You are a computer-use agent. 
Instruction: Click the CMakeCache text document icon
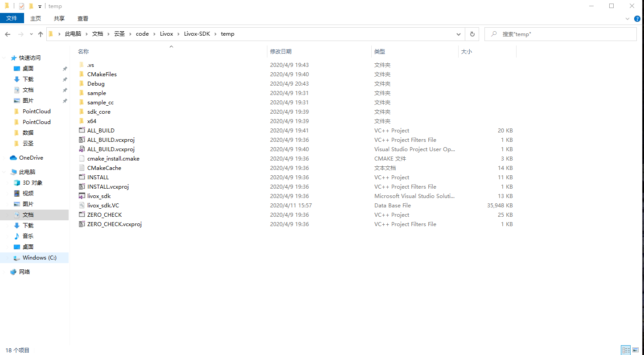[x=82, y=168]
